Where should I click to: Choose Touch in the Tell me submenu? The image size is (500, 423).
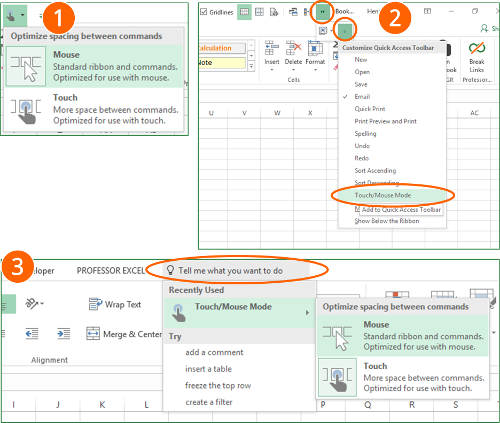click(403, 377)
